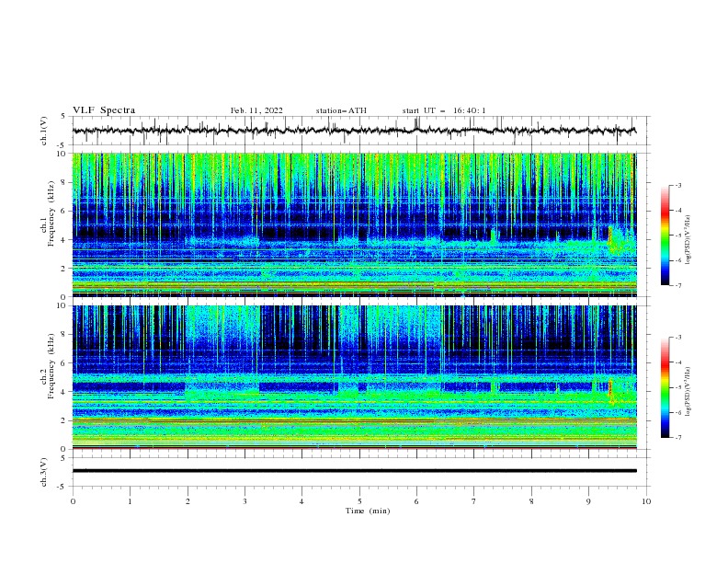Image resolution: width=728 pixels, height=563 pixels.
Task: Click the '8' tick on the time axis
Action: pos(531,501)
